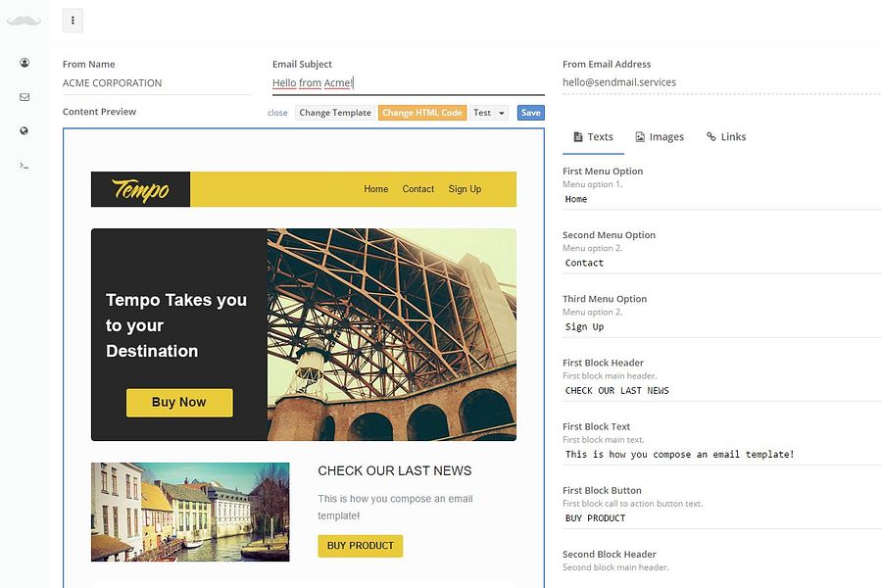Viewport: 882px width, 588px height.
Task: Click the Email Subject input field
Action: [x=409, y=82]
